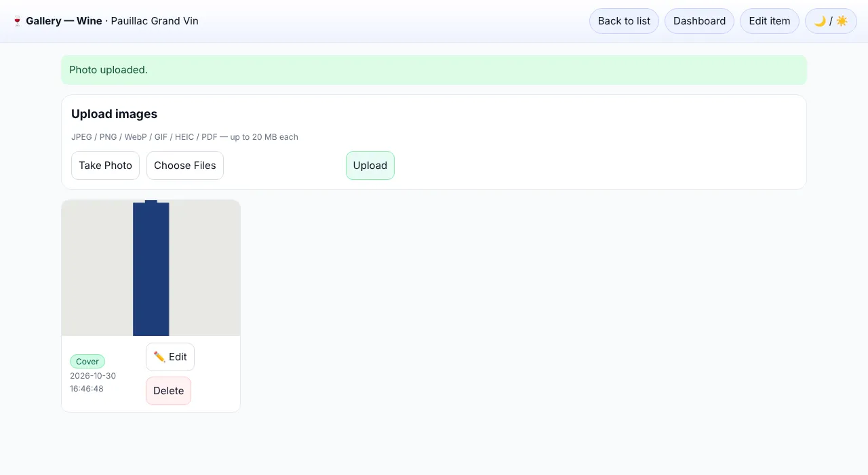The height and width of the screenshot is (475, 868).
Task: Click the wine glass logo icon
Action: click(x=17, y=21)
